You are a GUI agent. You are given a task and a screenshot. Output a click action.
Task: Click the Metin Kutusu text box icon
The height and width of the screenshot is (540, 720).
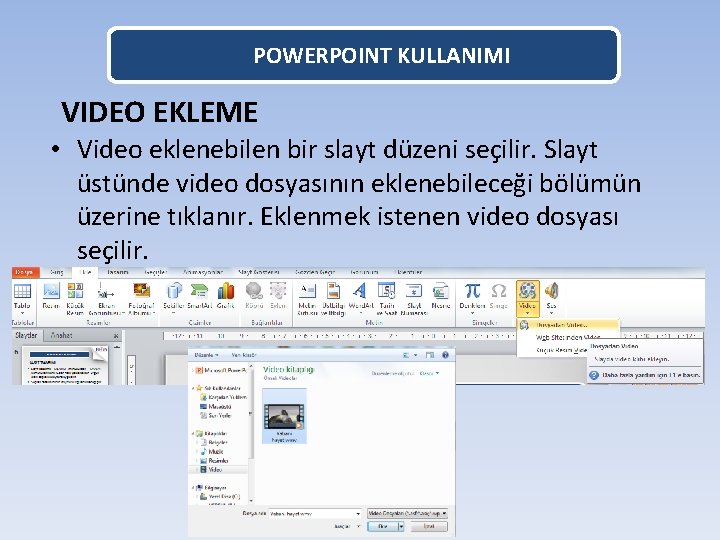[x=307, y=291]
